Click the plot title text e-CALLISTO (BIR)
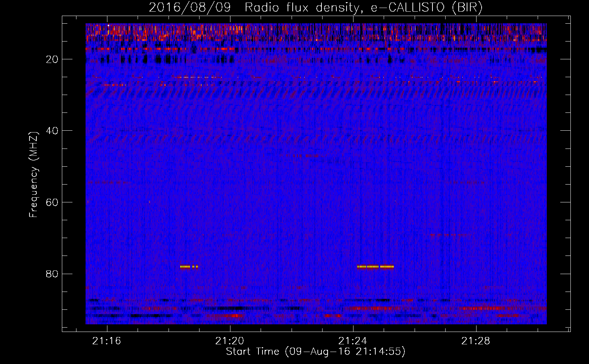This screenshot has height=364, width=589. click(426, 8)
